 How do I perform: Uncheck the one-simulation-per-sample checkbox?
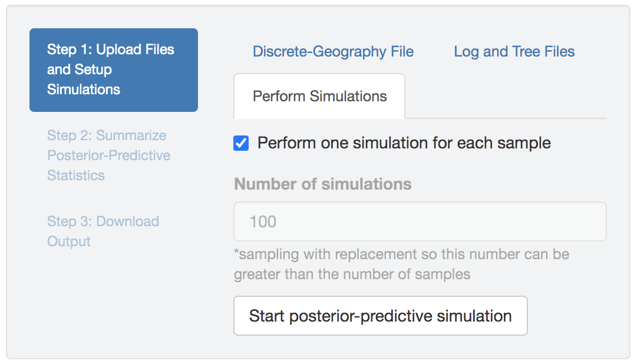click(x=241, y=143)
